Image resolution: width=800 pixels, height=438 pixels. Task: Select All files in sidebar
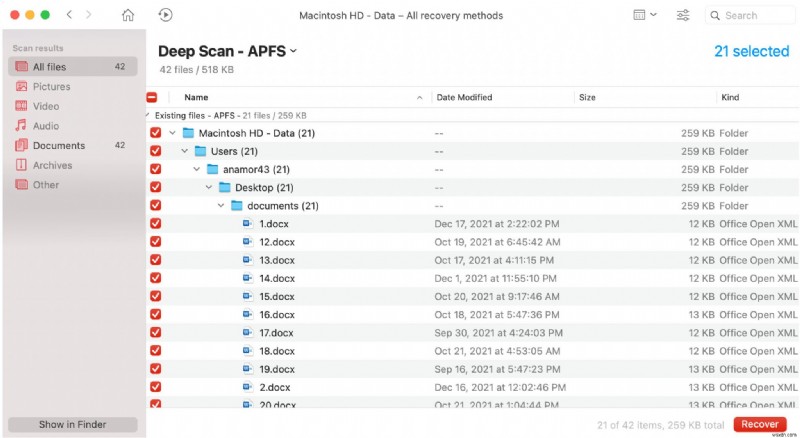(x=51, y=67)
